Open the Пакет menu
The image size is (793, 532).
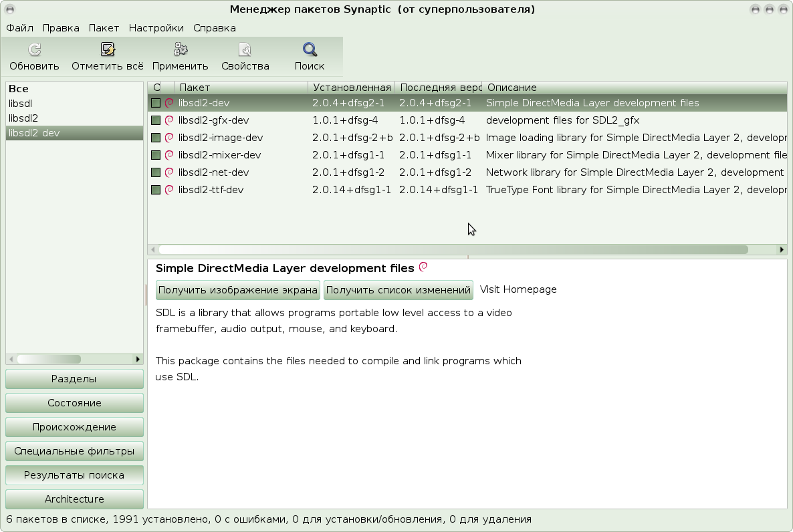(x=104, y=28)
